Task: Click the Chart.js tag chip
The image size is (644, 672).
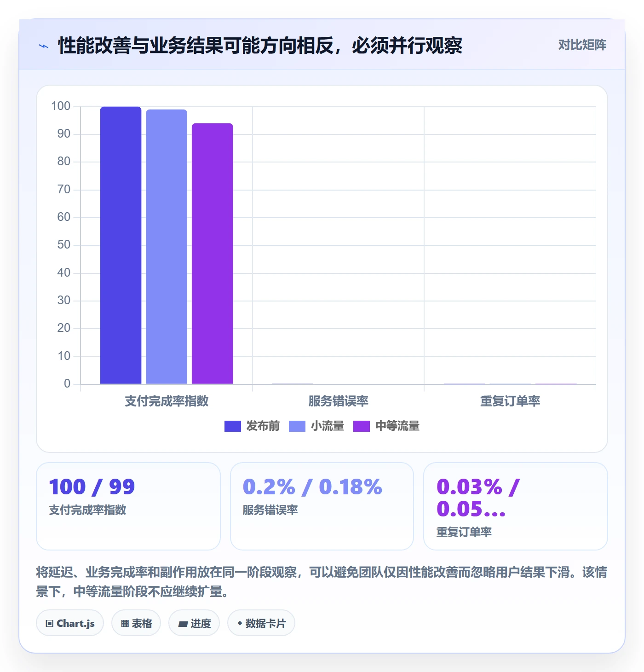Action: [x=70, y=623]
